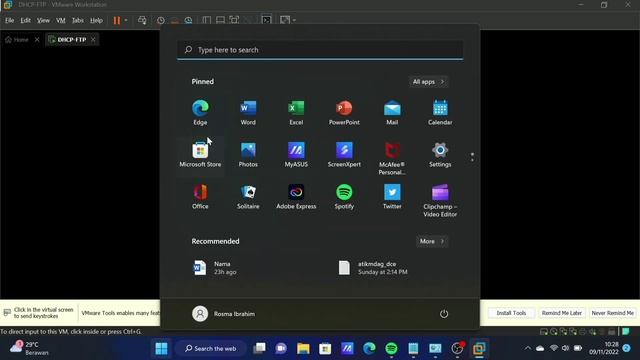Open Rosma Ibrahim user account menu
The image size is (640, 360).
[x=224, y=313]
